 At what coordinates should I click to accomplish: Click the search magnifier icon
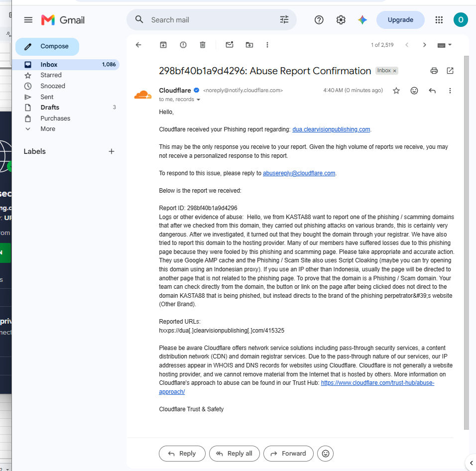click(x=139, y=20)
